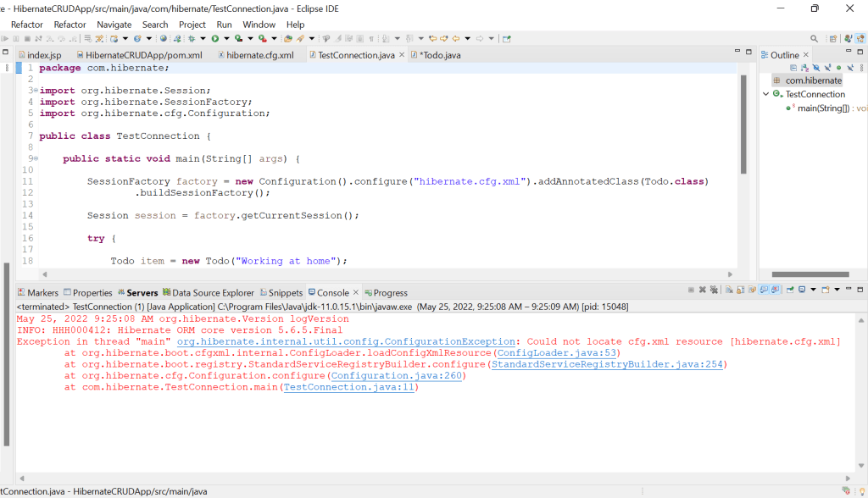Click the Clear Console icon
Screen dimensions: 868x498
[x=729, y=290]
